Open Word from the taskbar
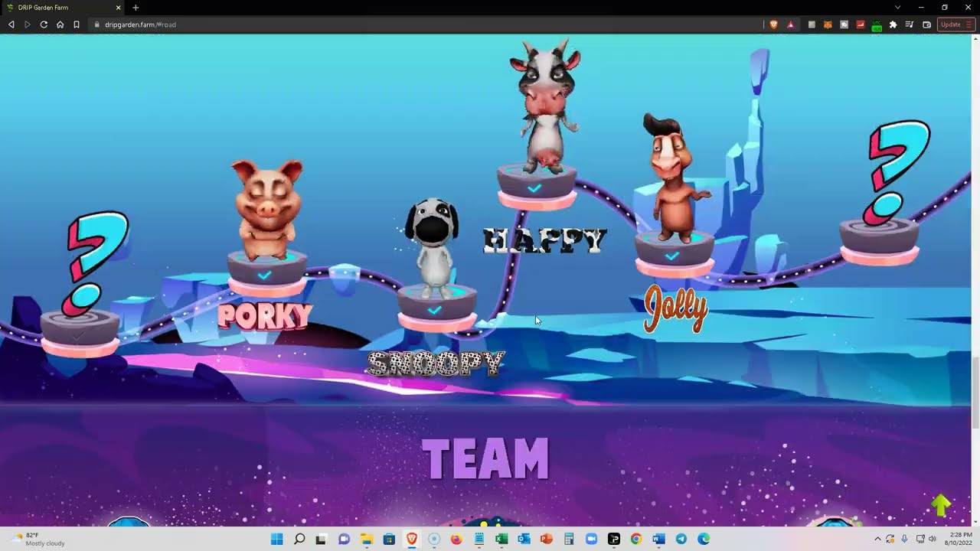The width and height of the screenshot is (980, 551). point(658,539)
